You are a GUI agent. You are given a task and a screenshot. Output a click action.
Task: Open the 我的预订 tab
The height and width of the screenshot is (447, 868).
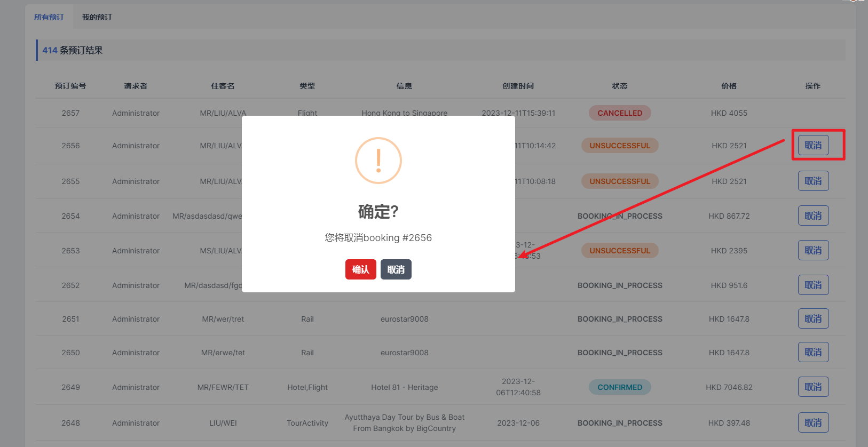[x=97, y=17]
